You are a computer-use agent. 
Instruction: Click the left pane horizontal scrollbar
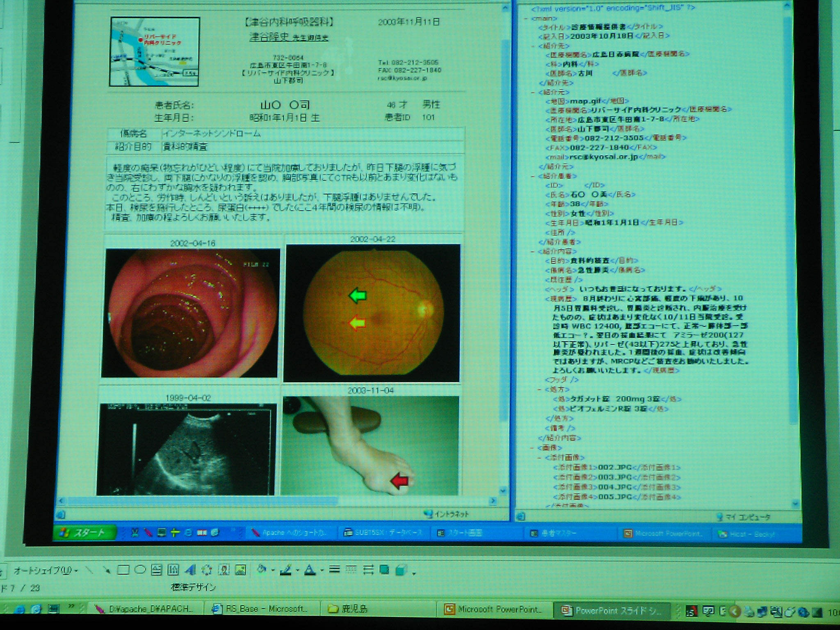coord(277,501)
